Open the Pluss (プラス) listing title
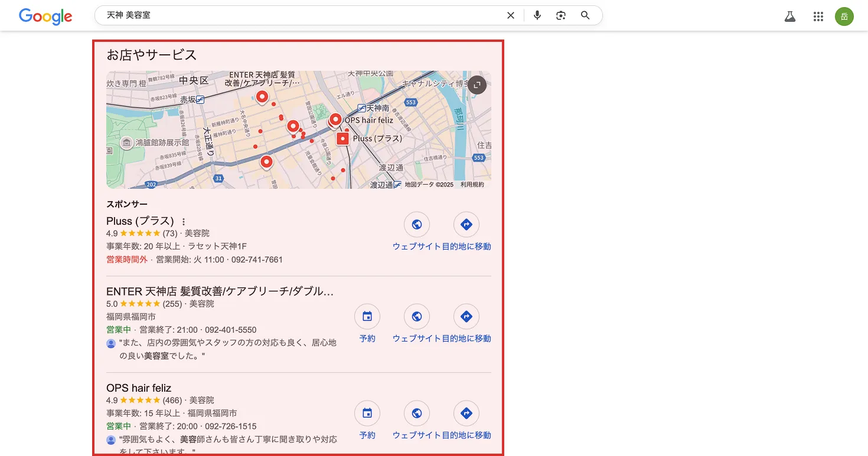The image size is (868, 456). pyautogui.click(x=141, y=221)
